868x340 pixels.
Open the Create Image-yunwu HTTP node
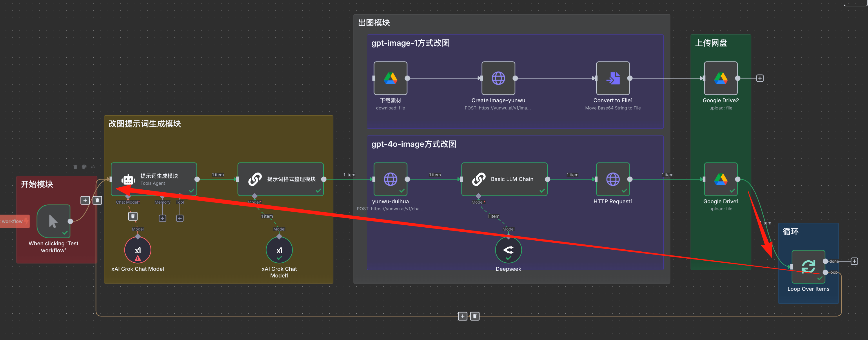[x=498, y=78]
